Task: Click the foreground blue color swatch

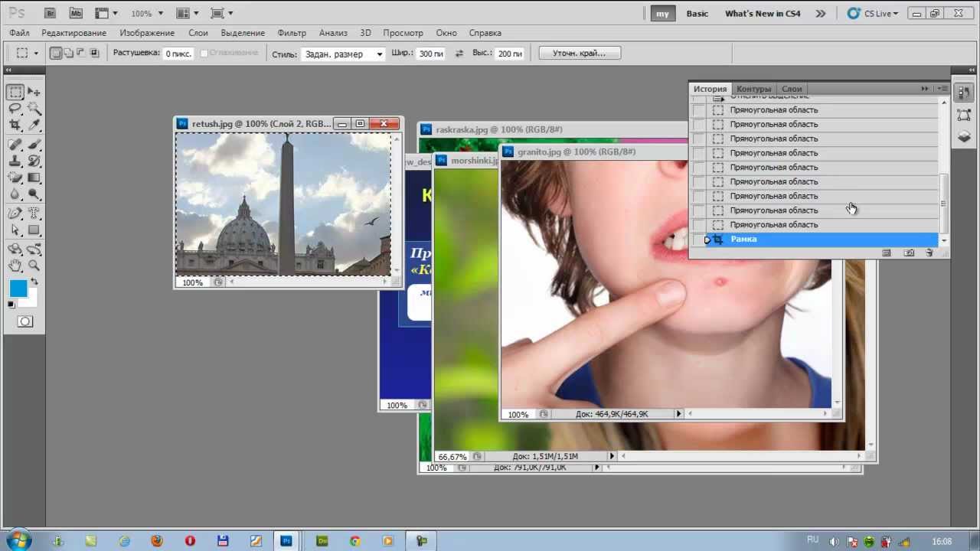Action: click(x=17, y=288)
